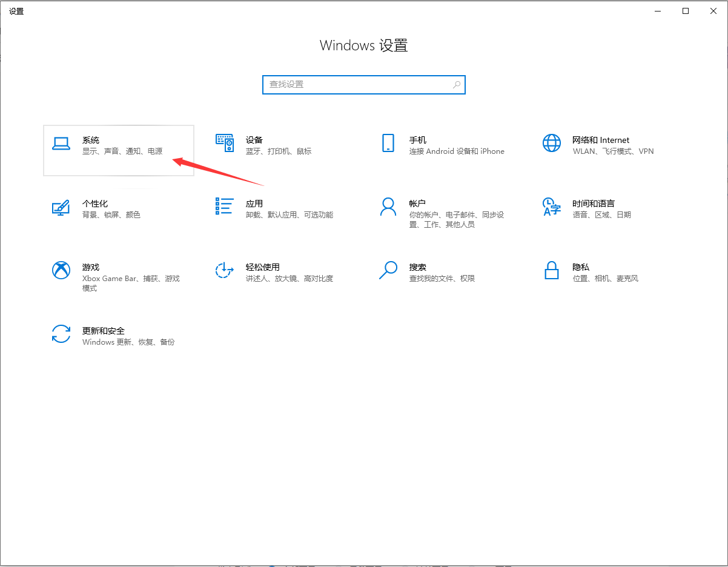Screen dimensions: 728x567
Task: Click the 应用 title text
Action: coord(254,204)
